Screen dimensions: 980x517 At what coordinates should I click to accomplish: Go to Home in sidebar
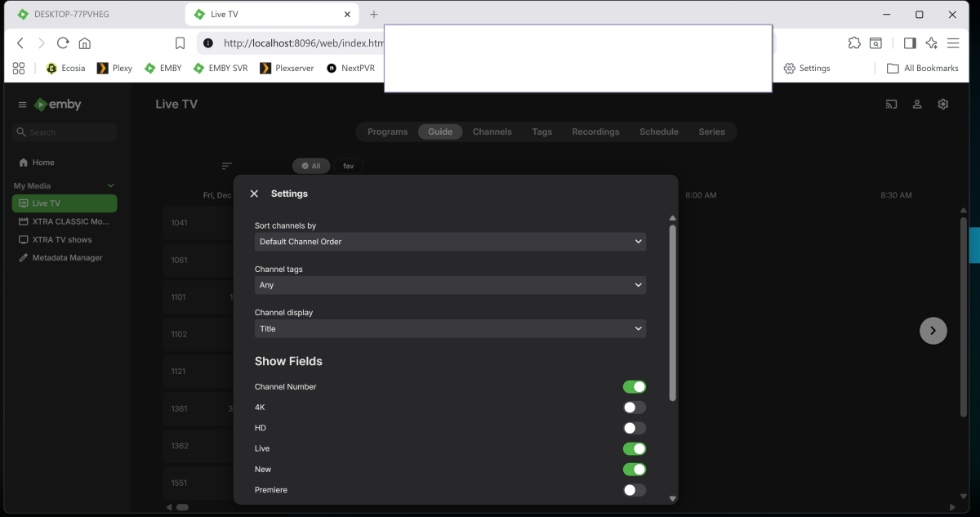pos(65,163)
